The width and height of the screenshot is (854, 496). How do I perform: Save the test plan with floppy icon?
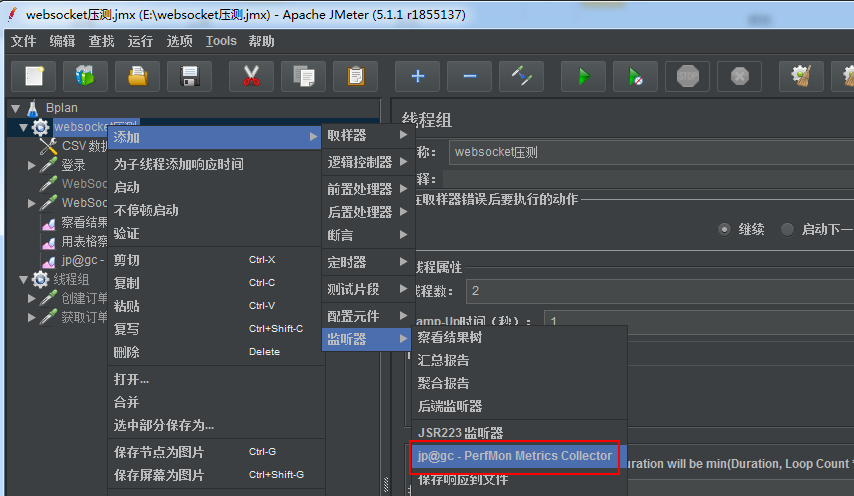pos(190,76)
